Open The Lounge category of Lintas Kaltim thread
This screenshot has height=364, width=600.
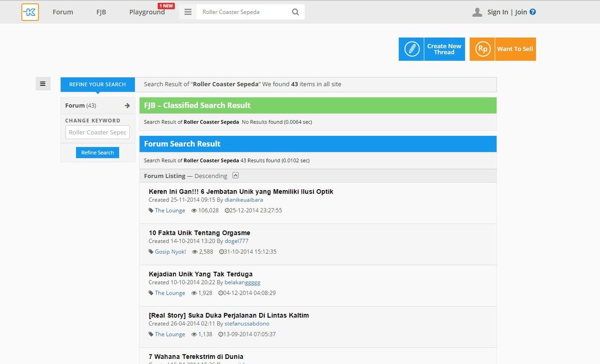tap(170, 334)
